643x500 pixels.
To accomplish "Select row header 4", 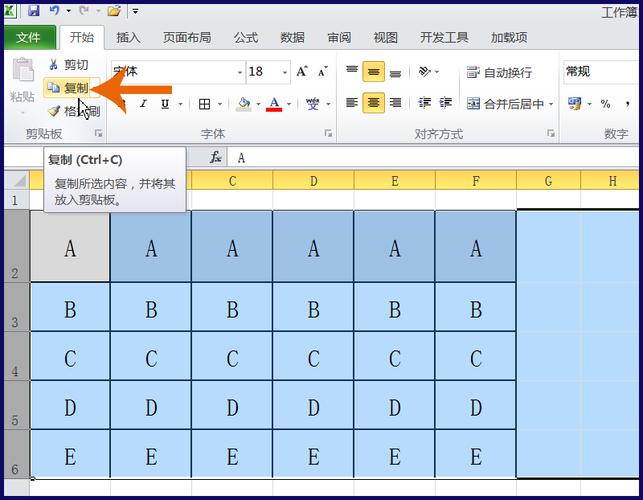I will pyautogui.click(x=17, y=356).
